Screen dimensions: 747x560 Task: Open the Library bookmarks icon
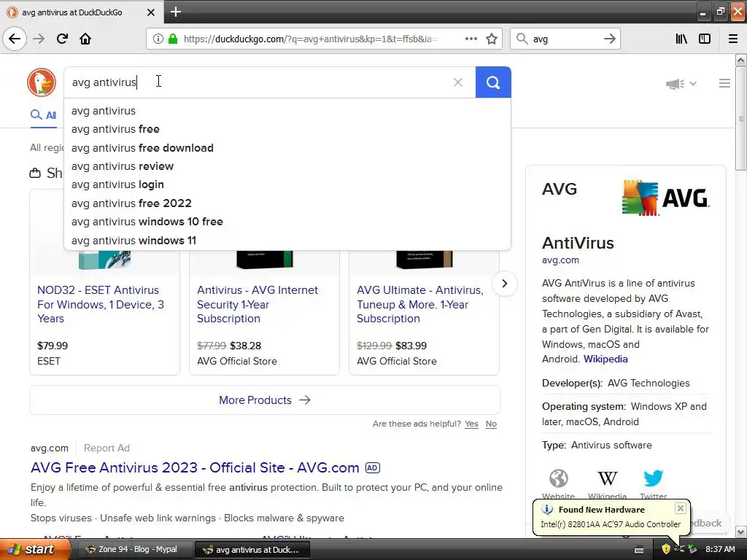[x=681, y=39]
